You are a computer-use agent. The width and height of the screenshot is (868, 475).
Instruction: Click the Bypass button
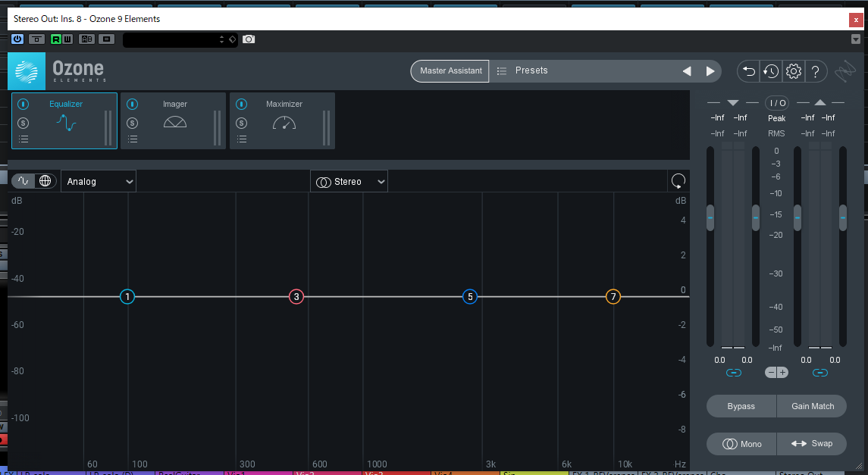(x=741, y=406)
